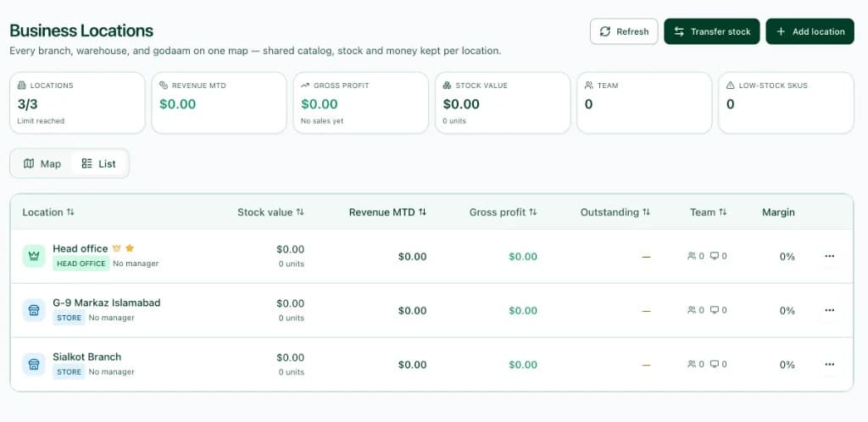
Task: Open the Locations 3/3 summary card
Action: pos(77,103)
